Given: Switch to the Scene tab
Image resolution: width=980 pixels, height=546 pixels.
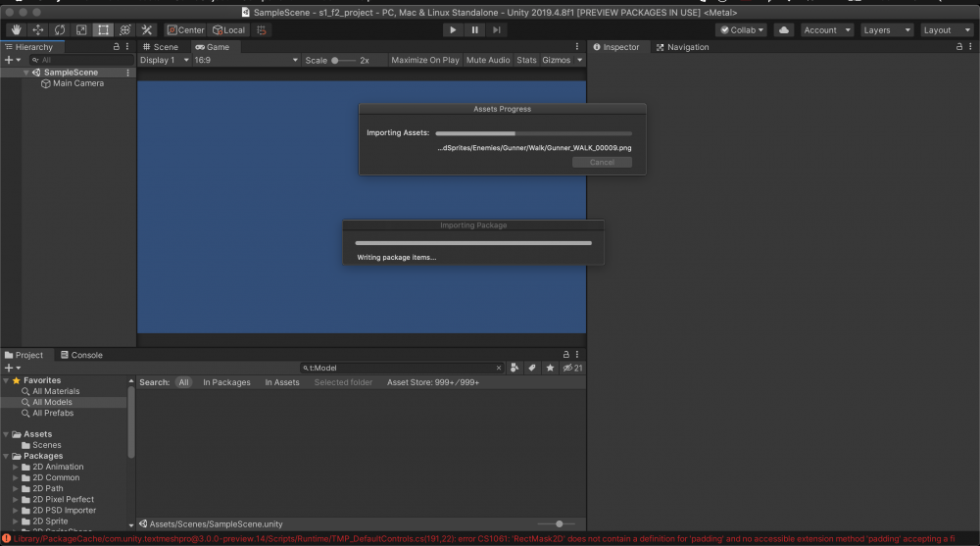Looking at the screenshot, I should 161,47.
